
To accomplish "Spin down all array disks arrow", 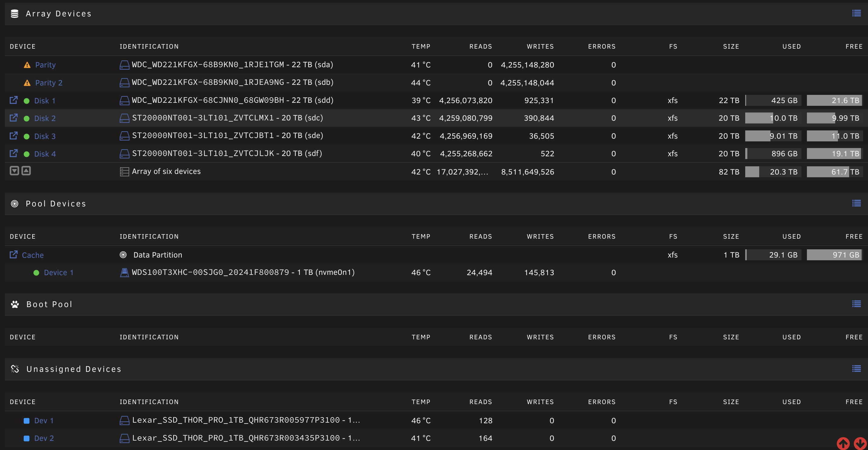I will [14, 171].
